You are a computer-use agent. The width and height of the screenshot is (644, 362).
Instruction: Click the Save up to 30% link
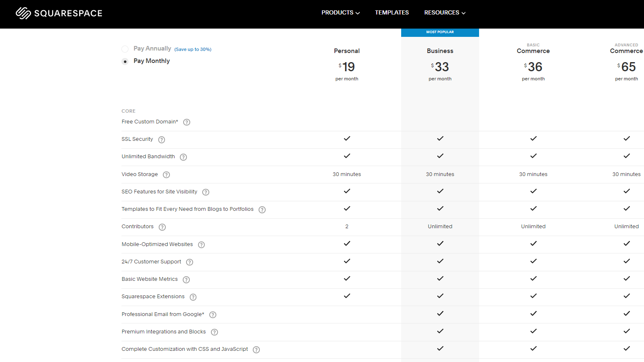(x=193, y=49)
